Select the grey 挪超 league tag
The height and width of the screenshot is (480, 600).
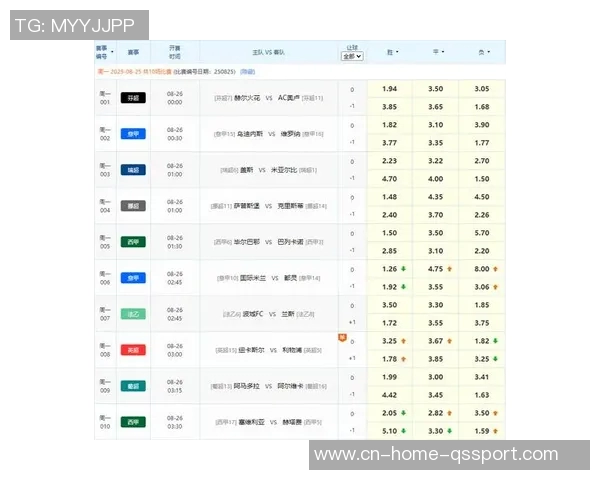[133, 206]
